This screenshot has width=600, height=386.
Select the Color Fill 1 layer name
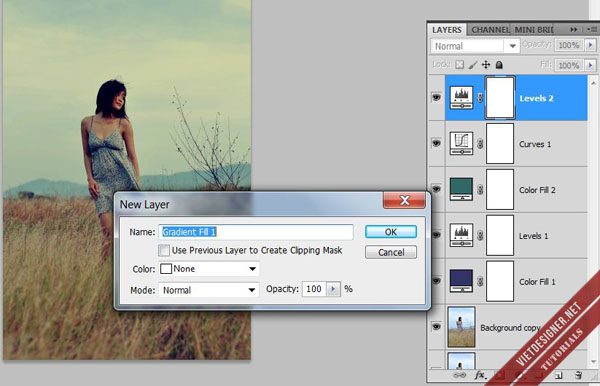537,282
